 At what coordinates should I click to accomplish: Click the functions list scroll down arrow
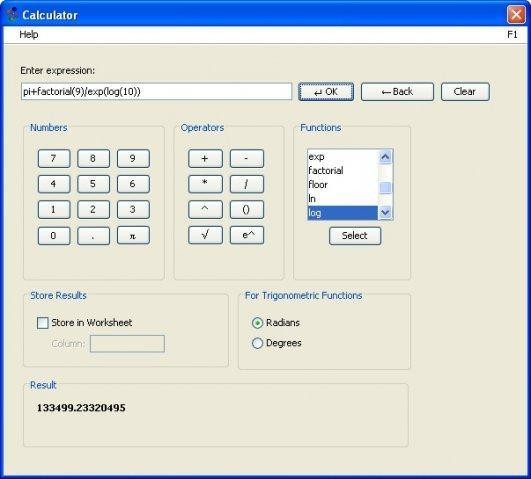[385, 213]
